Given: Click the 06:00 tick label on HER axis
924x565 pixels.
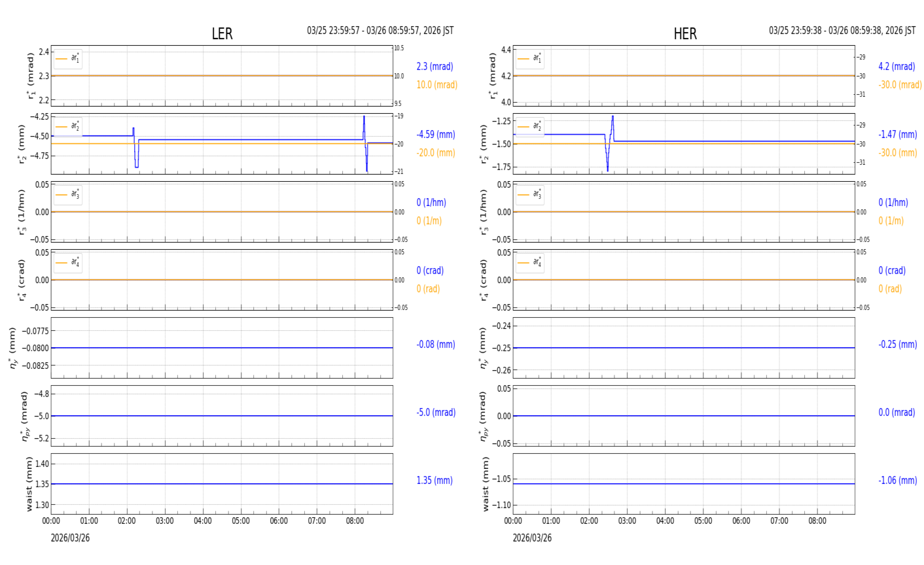Looking at the screenshot, I should pyautogui.click(x=741, y=521).
